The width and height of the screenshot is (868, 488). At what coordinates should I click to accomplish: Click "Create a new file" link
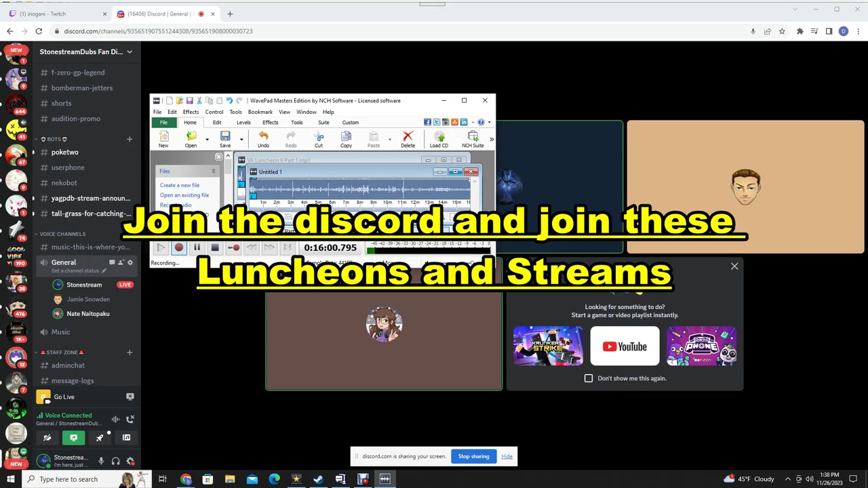180,185
